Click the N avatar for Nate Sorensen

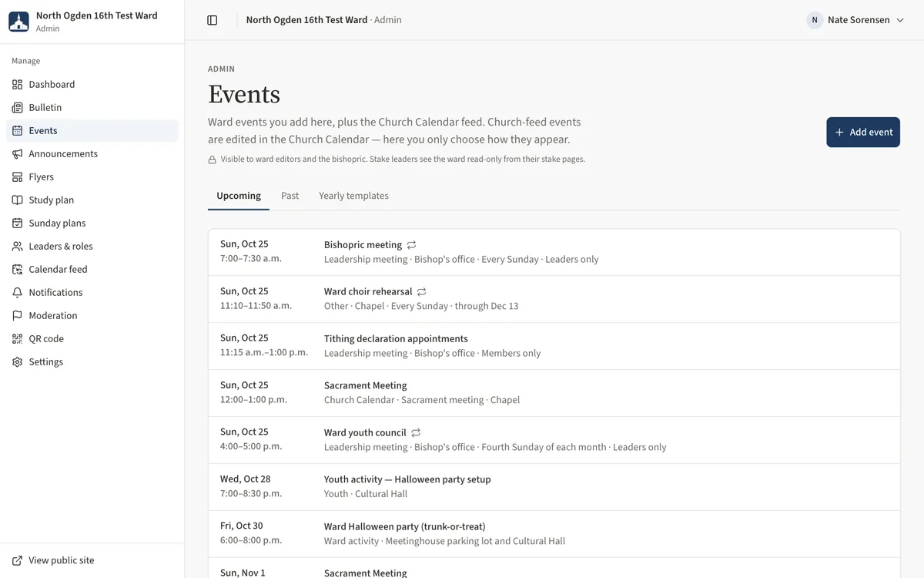(815, 20)
